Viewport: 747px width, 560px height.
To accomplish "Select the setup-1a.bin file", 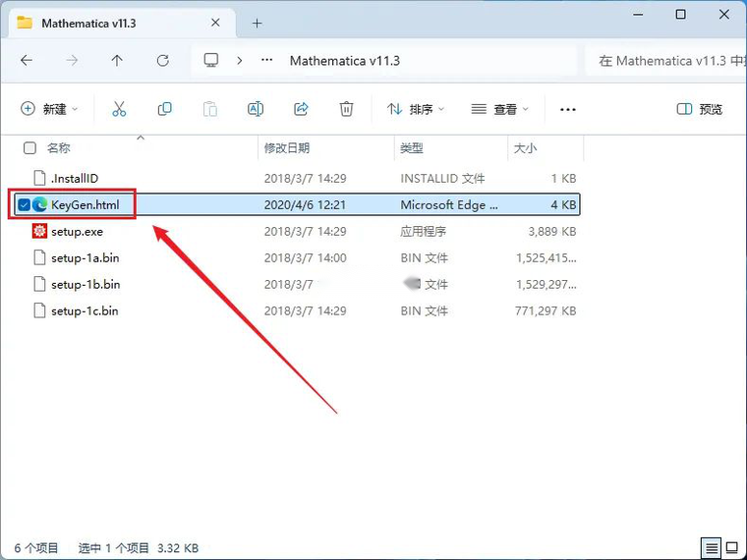I will [x=86, y=257].
